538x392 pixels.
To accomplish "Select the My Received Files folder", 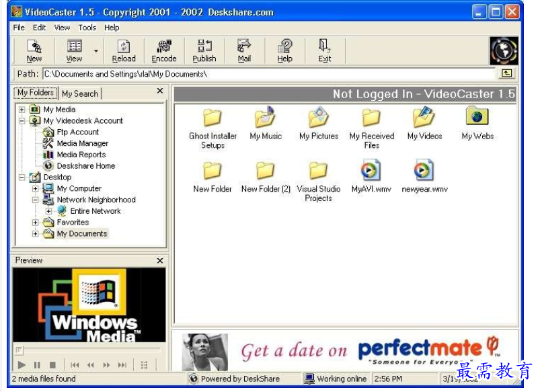I will click(x=372, y=128).
